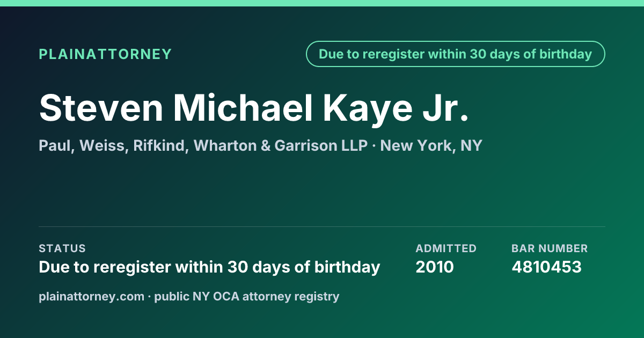Select the BAR NUMBER field label
This screenshot has height=338, width=644.
(x=550, y=248)
